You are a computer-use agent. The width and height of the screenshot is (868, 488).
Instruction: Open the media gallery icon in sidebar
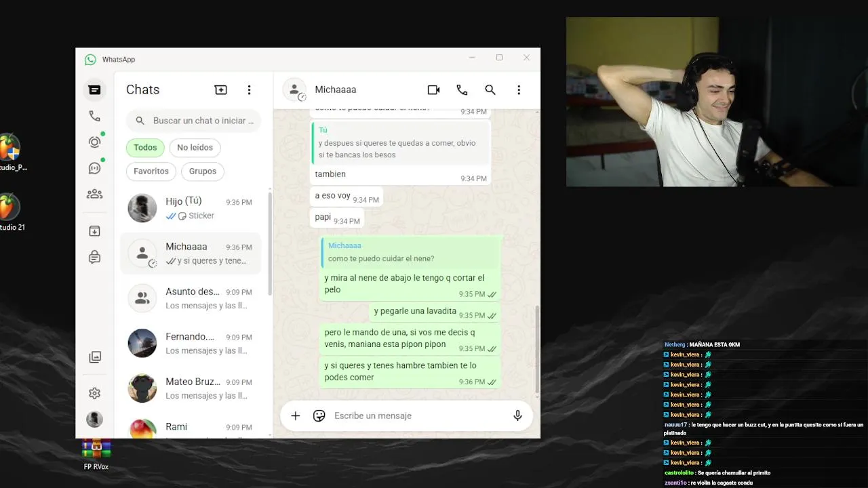[95, 357]
